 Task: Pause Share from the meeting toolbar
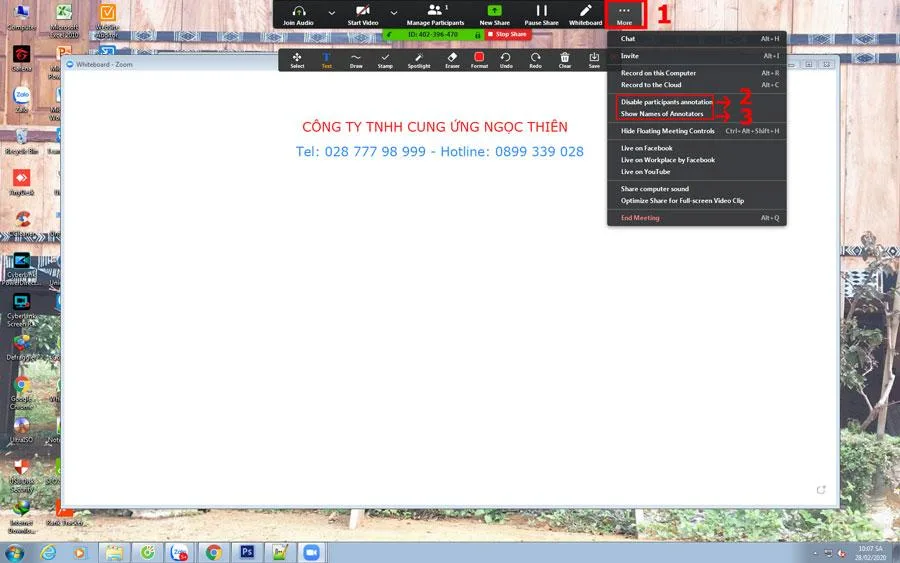coord(541,14)
